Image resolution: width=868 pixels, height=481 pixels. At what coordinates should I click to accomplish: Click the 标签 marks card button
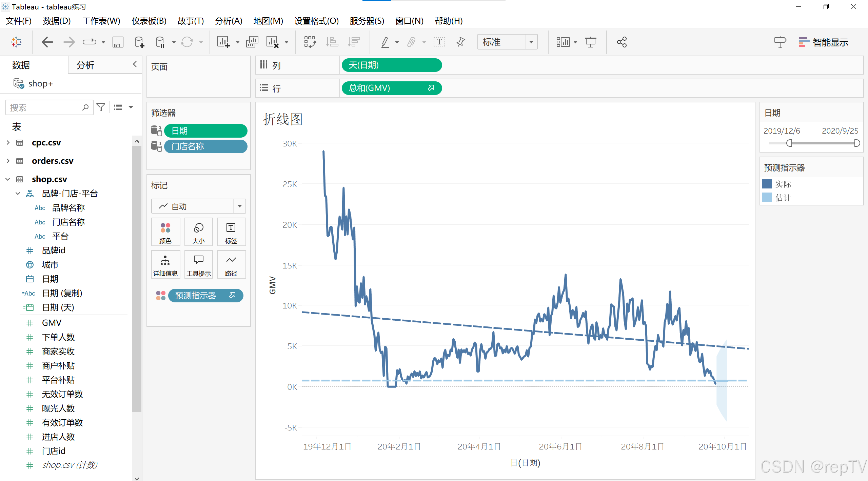pos(231,232)
